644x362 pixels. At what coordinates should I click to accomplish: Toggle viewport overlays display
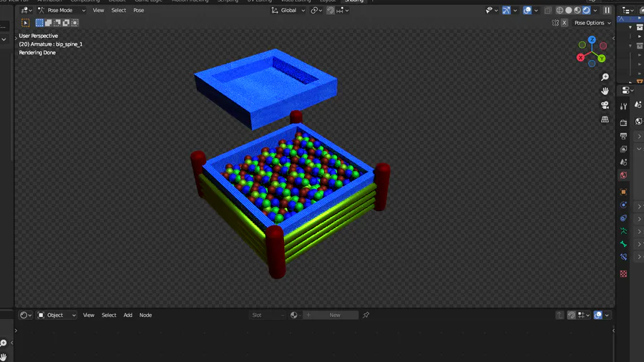pos(527,10)
